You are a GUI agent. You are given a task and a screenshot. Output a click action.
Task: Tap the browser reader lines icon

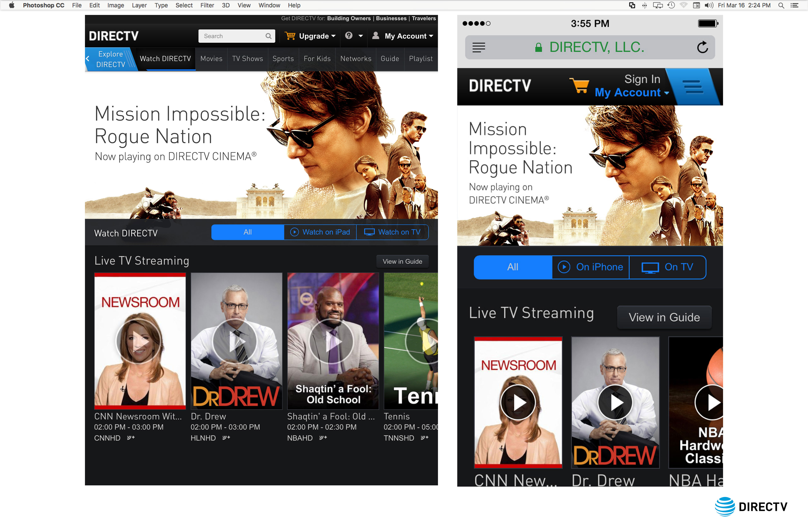point(479,47)
